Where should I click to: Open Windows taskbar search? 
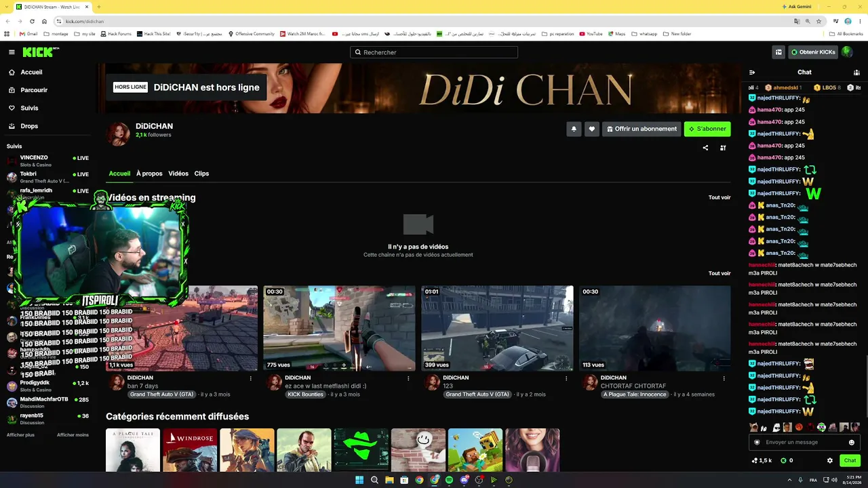(374, 480)
